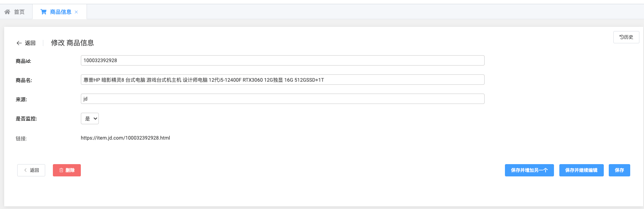Viewport: 644px width, 209px height.
Task: Select the 来源 input containing jd
Action: [282, 99]
